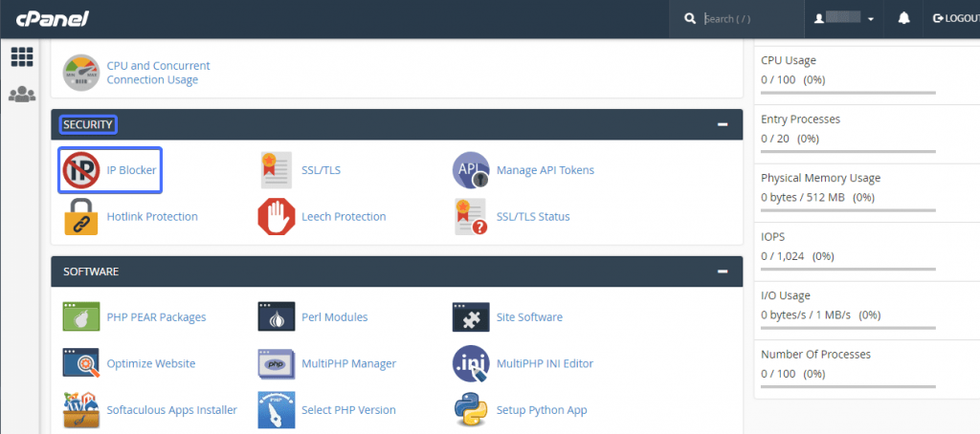Click the MultiPHP Manager php icon
This screenshot has width=980, height=434.
[277, 363]
